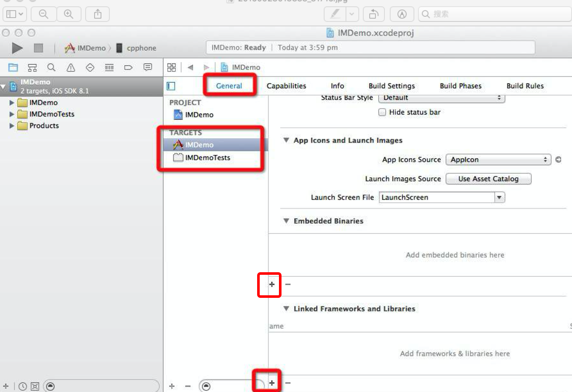Add a new target with the plus button

point(172,386)
